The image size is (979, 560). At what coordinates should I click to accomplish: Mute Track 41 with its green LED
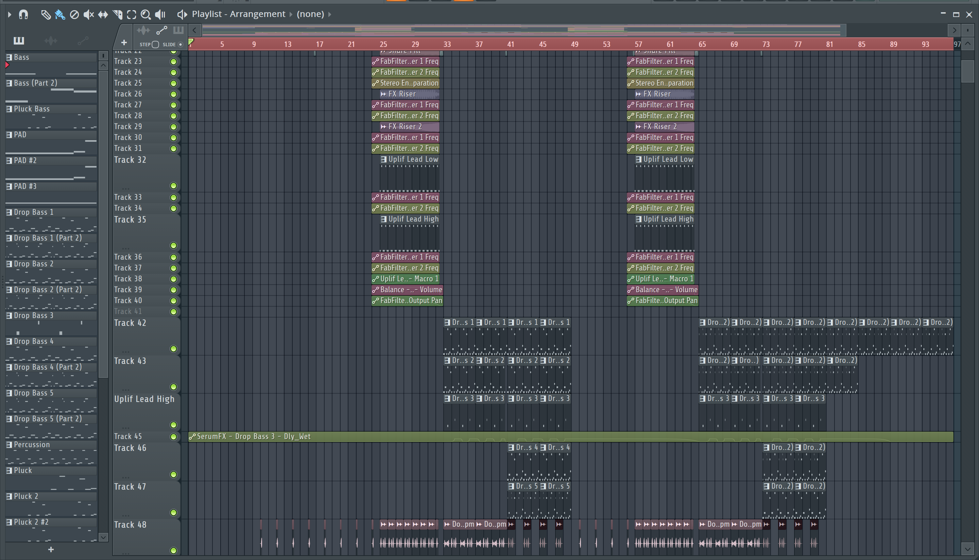pos(173,312)
